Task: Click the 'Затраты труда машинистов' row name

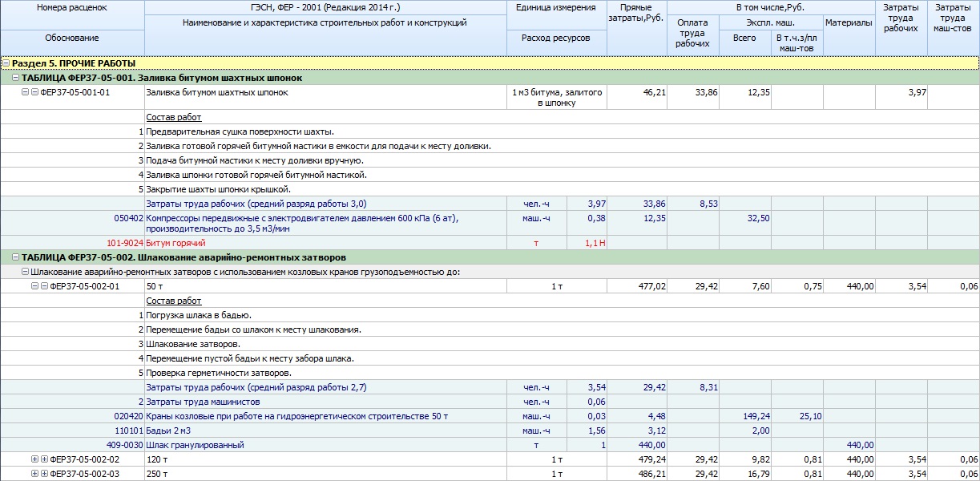Action: 203,402
